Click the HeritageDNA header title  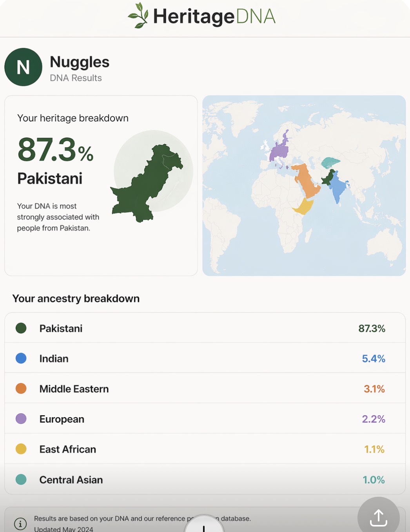tap(214, 16)
